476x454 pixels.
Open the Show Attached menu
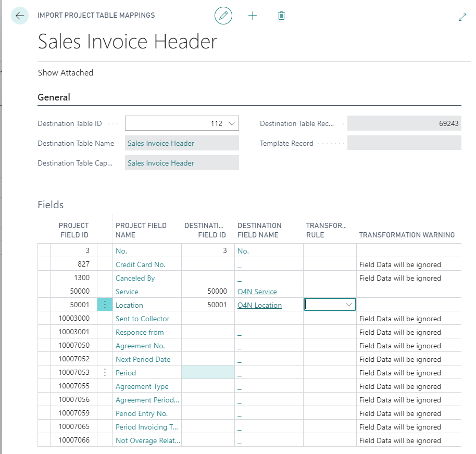pyautogui.click(x=66, y=73)
